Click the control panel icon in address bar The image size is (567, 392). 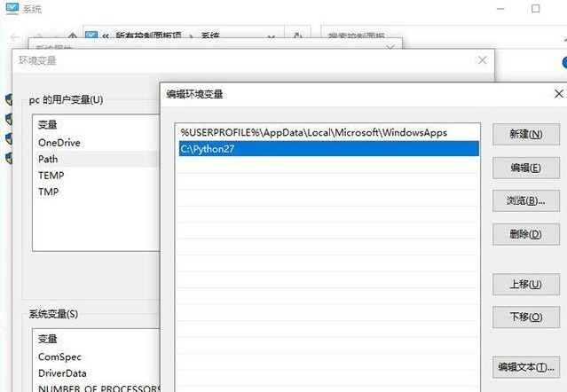[91, 36]
